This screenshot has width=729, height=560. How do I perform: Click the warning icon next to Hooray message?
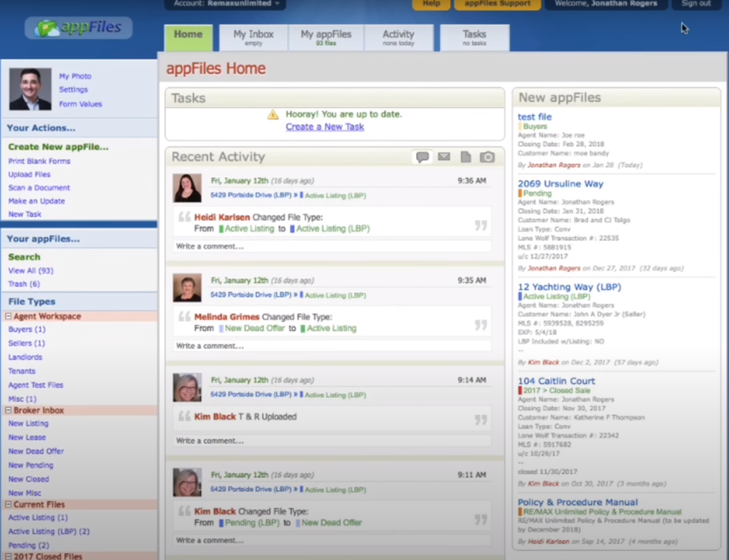click(x=272, y=114)
